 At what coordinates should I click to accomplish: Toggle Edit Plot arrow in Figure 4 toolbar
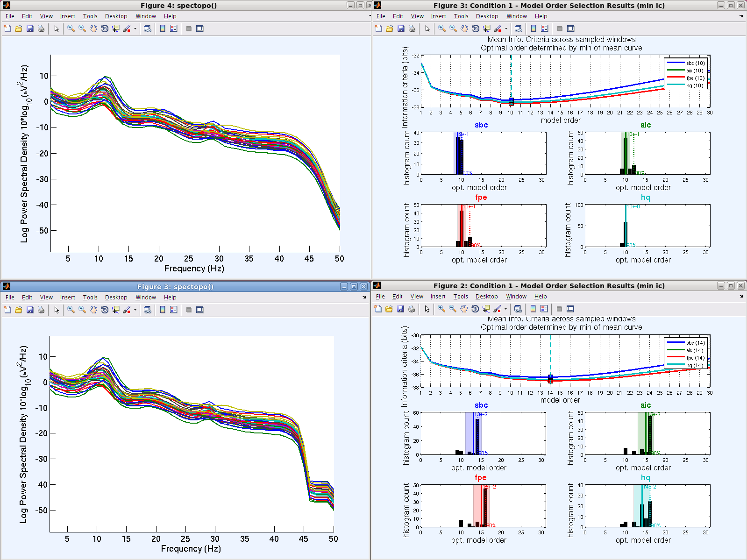[x=57, y=28]
